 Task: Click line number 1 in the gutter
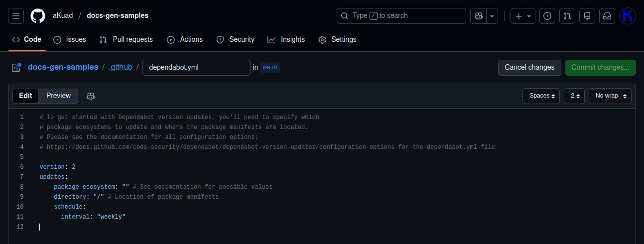coord(22,117)
